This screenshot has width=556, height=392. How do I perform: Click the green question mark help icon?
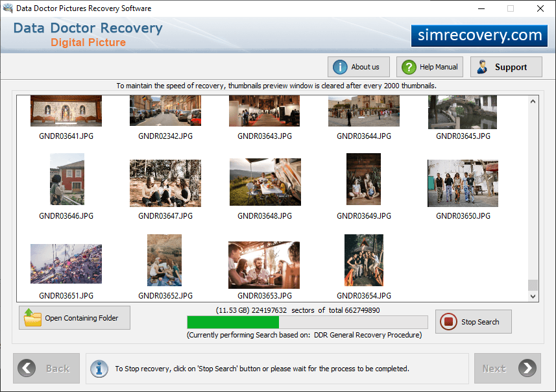409,67
